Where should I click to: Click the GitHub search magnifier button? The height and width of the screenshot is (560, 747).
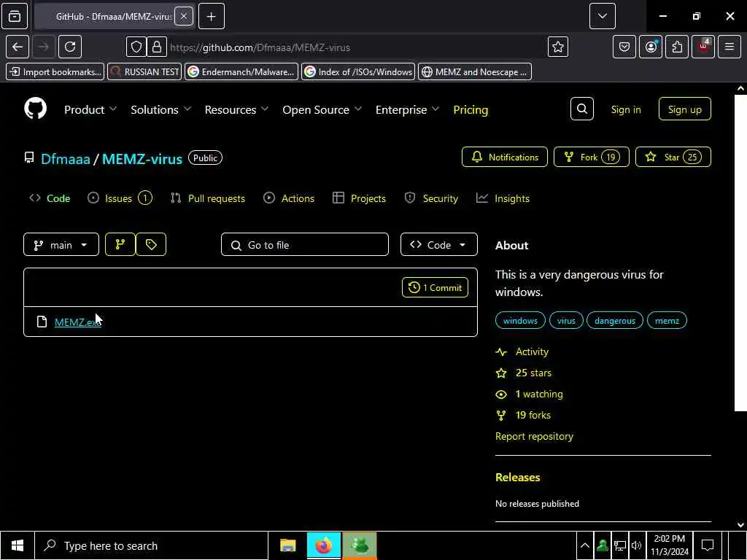[581, 109]
